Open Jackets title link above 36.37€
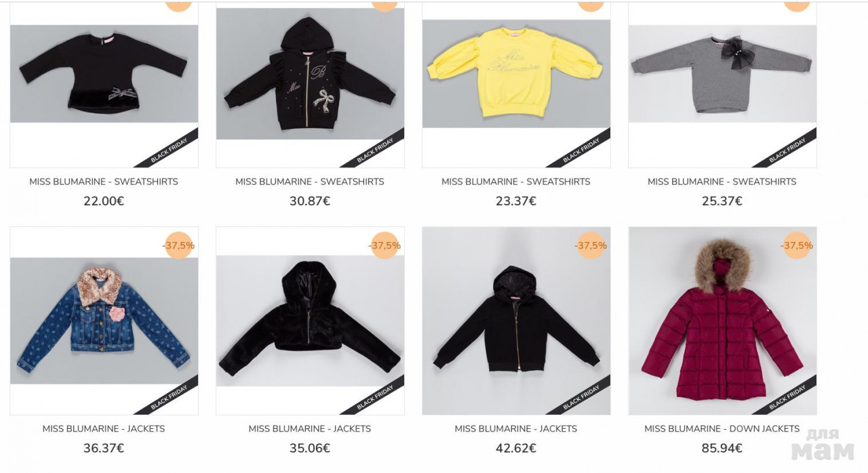 tap(104, 429)
